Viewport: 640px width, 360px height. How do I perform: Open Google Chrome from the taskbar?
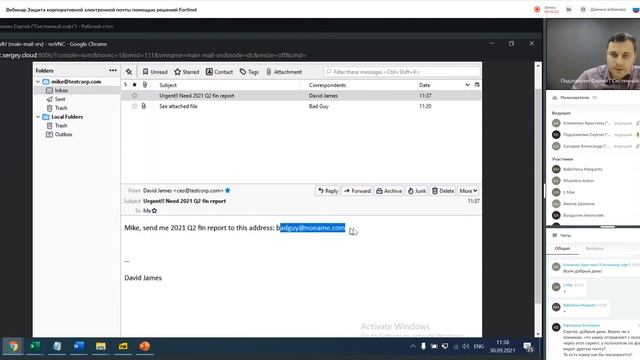click(x=13, y=347)
